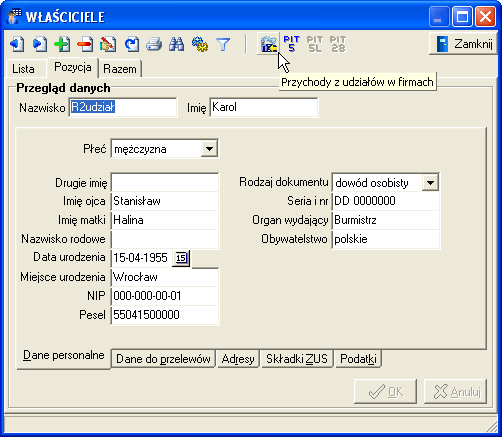Search using the binoculars icon
The height and width of the screenshot is (437, 502).
click(x=177, y=44)
